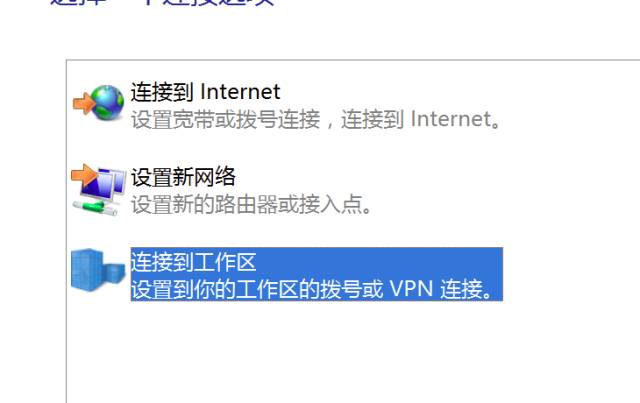Click the description 设置宽带或拨号连接，连接到 Internet
The width and height of the screenshot is (640, 403).
click(x=316, y=120)
